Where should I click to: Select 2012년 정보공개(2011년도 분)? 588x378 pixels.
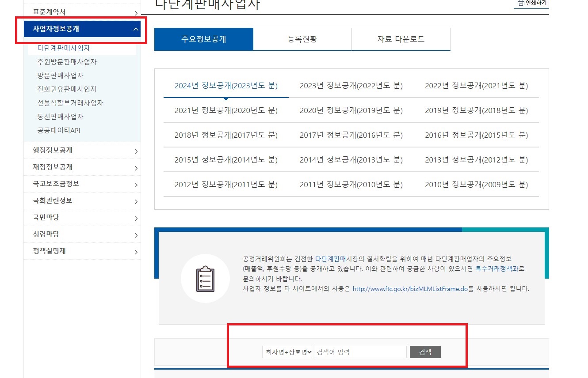pyautogui.click(x=226, y=185)
